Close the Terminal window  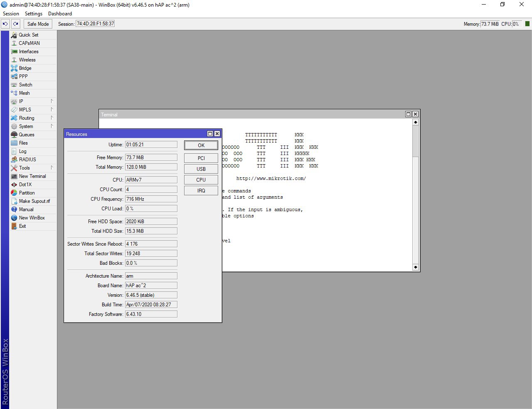click(x=415, y=114)
